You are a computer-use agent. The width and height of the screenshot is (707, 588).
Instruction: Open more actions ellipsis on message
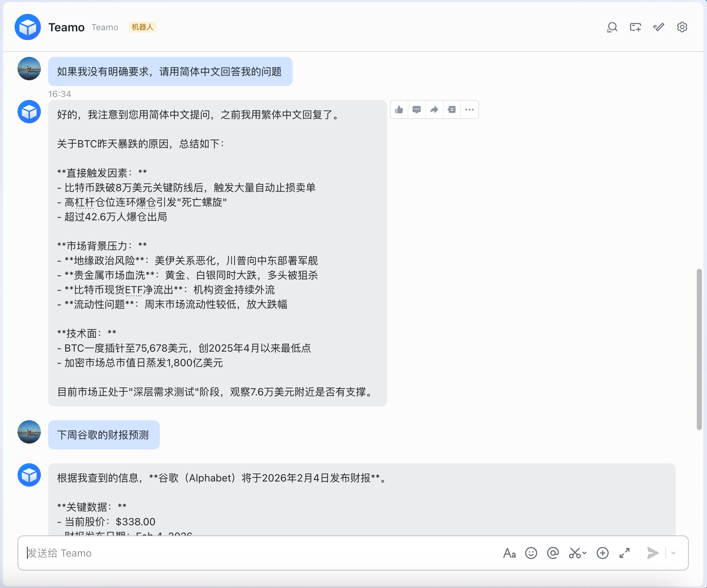pyautogui.click(x=470, y=109)
